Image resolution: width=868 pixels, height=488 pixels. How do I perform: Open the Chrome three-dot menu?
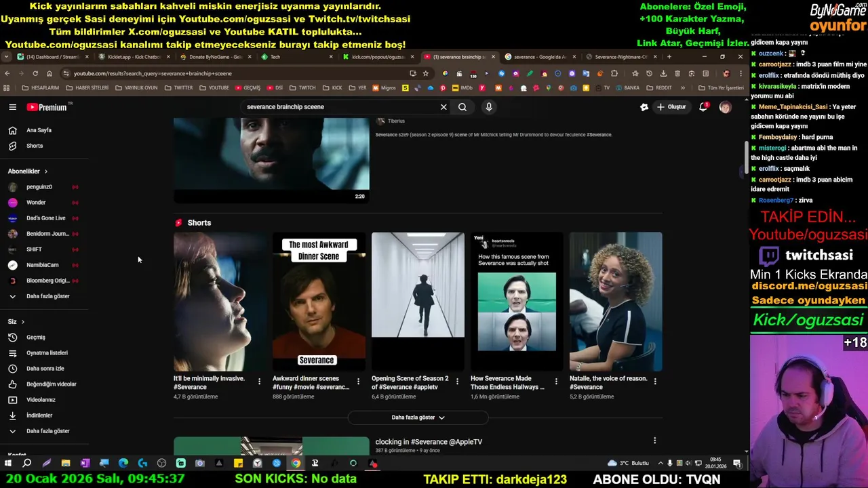pyautogui.click(x=741, y=73)
